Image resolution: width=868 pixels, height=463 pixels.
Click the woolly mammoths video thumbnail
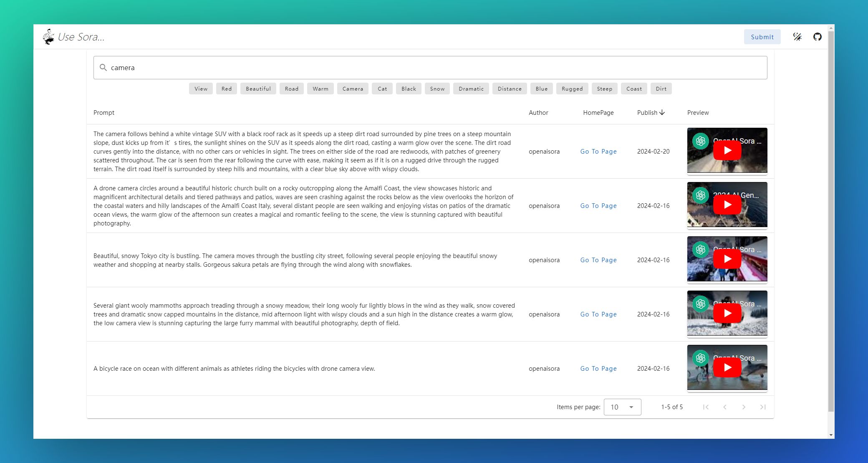pyautogui.click(x=727, y=314)
